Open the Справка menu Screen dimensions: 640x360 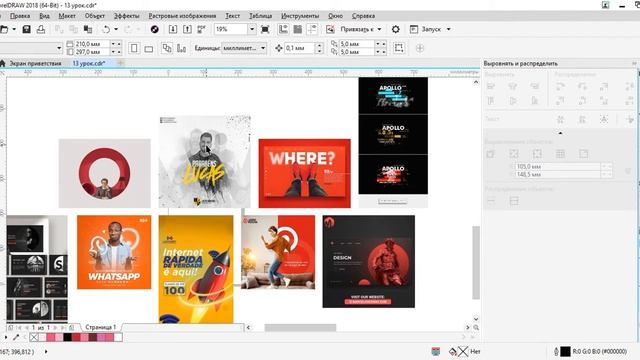(x=363, y=16)
